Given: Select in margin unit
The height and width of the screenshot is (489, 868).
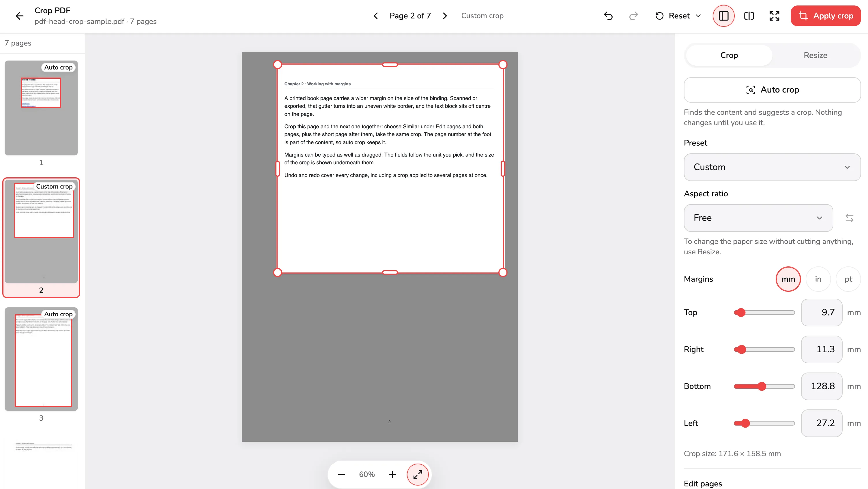Looking at the screenshot, I should click(818, 279).
